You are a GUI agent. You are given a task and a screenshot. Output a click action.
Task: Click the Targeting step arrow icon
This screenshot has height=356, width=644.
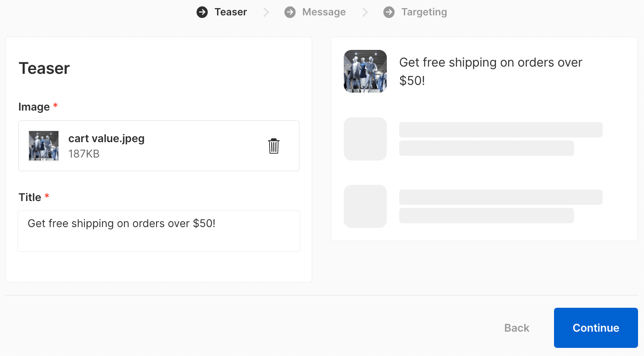click(389, 12)
